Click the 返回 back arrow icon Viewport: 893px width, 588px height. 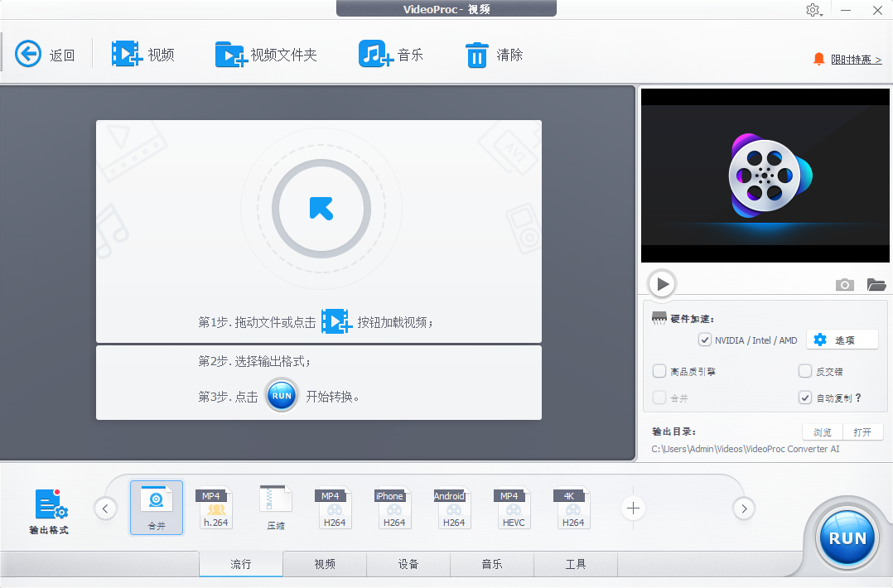(x=27, y=53)
